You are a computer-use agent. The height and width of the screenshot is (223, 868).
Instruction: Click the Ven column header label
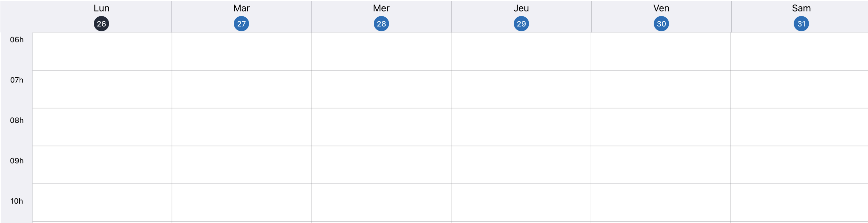click(x=661, y=8)
